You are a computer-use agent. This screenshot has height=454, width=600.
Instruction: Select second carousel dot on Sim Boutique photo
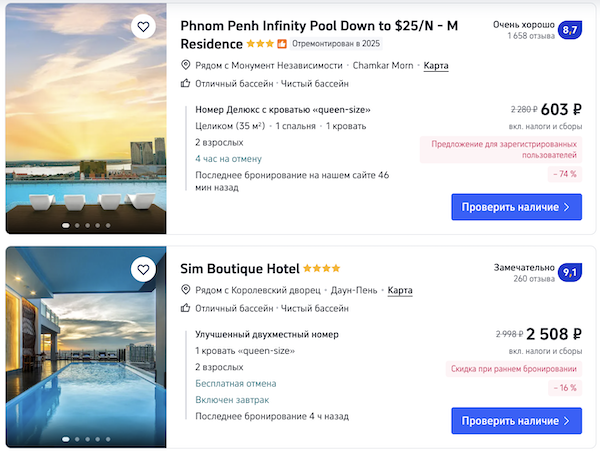point(76,438)
